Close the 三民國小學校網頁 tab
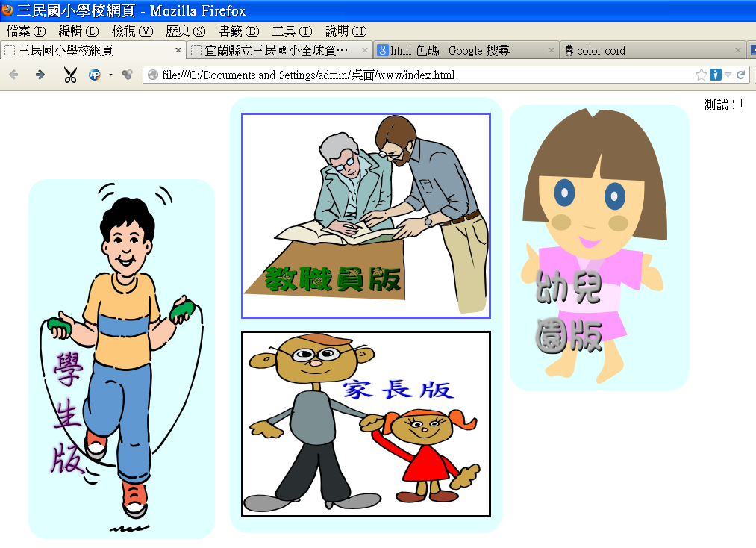The image size is (756, 548). 178,50
